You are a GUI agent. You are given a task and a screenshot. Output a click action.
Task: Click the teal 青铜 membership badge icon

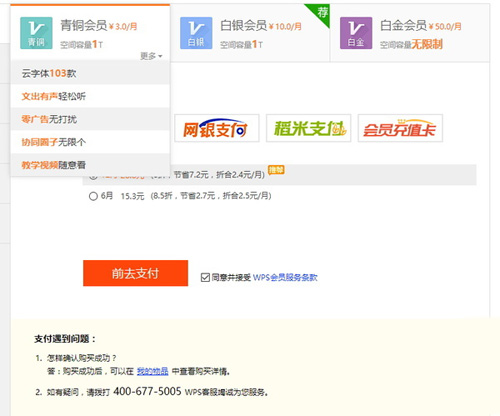pyautogui.click(x=36, y=33)
